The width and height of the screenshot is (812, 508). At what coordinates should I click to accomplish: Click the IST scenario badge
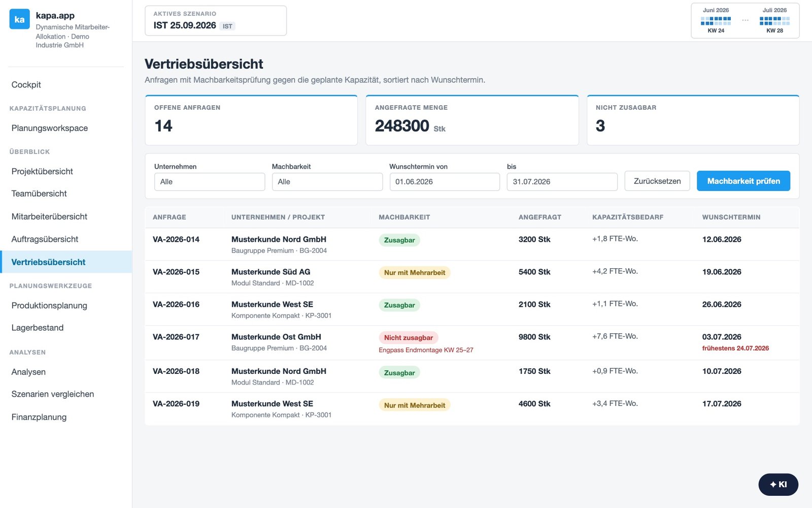click(x=227, y=26)
